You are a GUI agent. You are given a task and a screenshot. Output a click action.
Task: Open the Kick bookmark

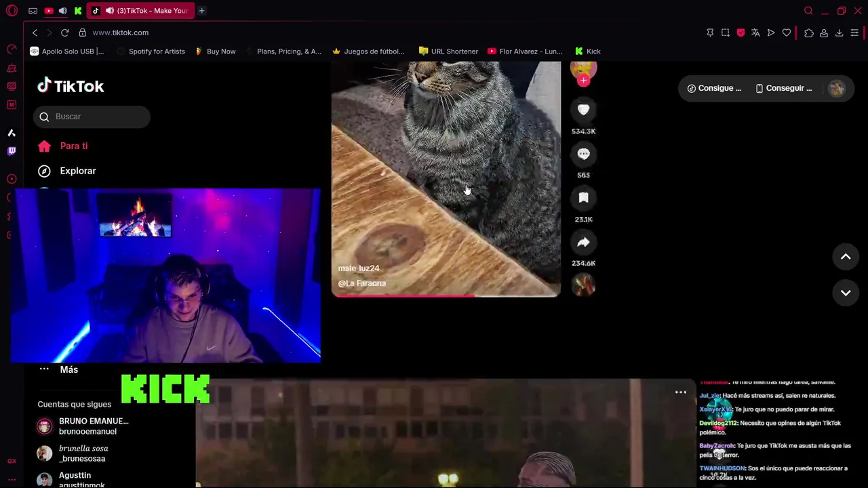click(588, 52)
